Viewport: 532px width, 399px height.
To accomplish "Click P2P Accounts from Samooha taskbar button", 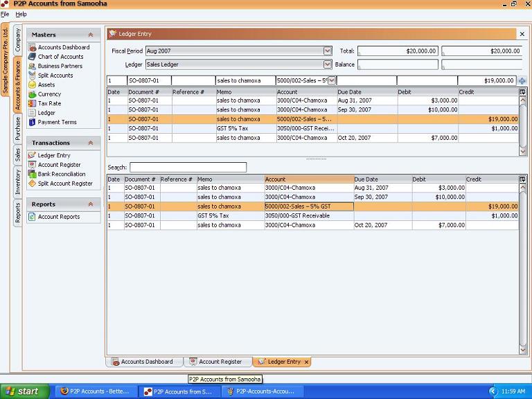I will [x=179, y=391].
